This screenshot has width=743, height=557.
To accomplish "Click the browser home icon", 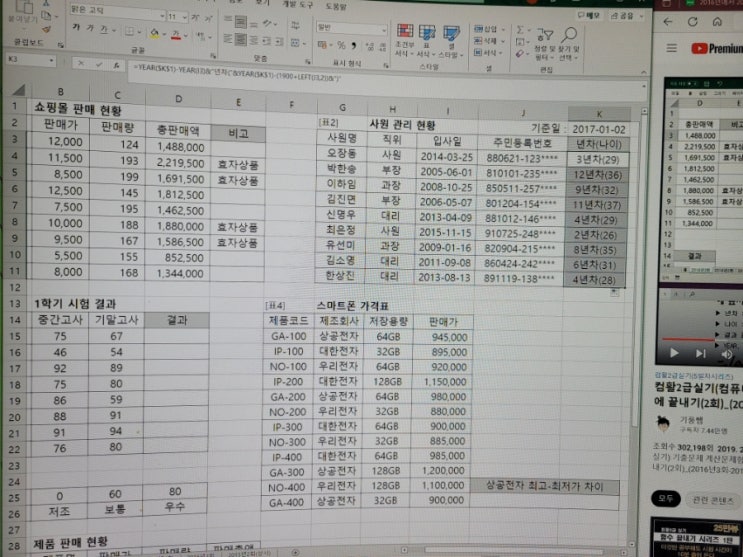I will point(717,21).
